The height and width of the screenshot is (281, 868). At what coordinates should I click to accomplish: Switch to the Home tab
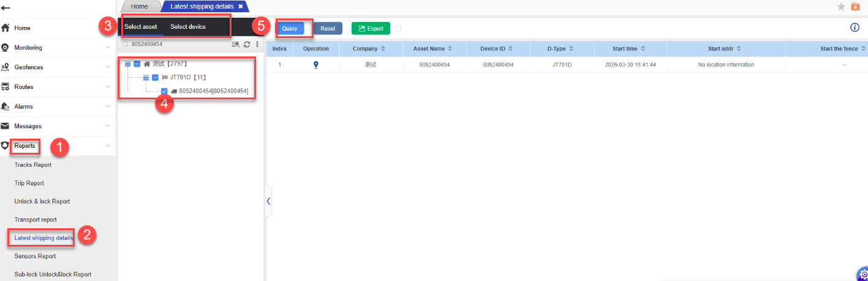(x=140, y=6)
